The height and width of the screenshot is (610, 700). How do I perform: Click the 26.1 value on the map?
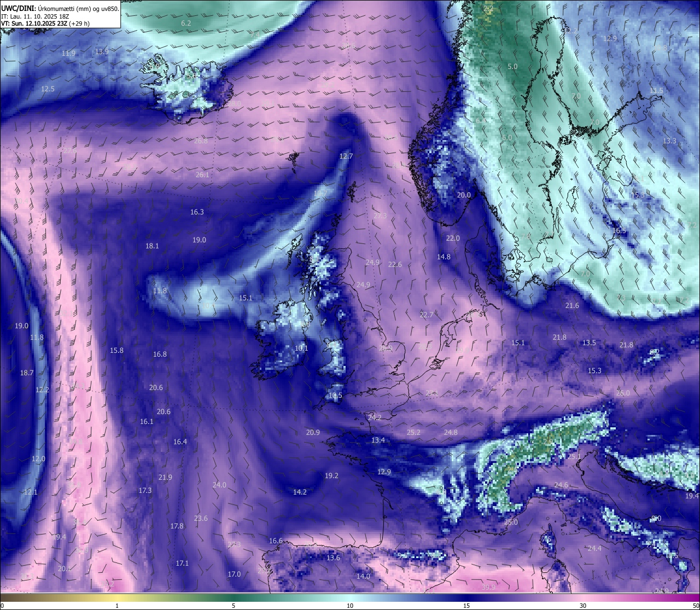click(202, 175)
